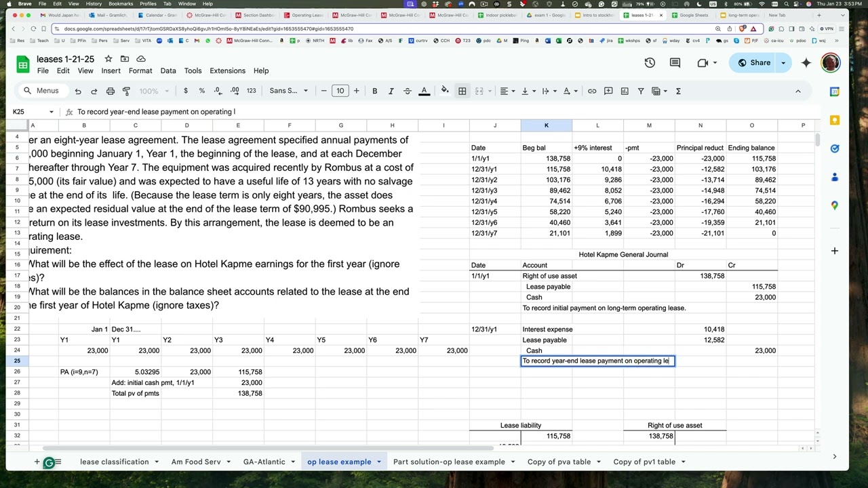
Task: Format as percent
Action: tap(201, 91)
